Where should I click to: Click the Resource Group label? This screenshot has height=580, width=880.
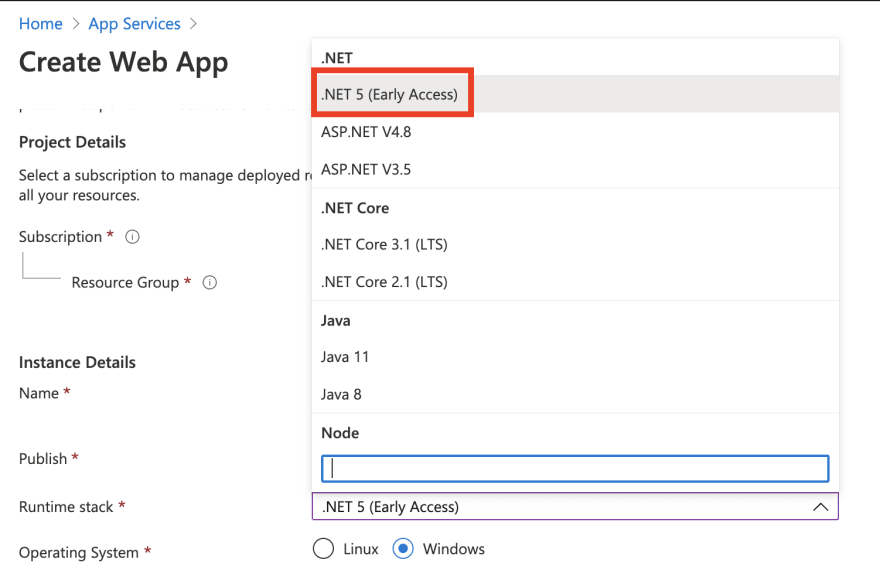pos(125,282)
